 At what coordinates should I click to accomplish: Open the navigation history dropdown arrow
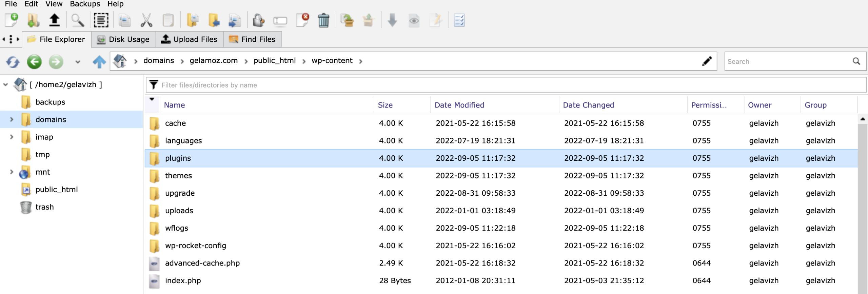click(x=78, y=62)
